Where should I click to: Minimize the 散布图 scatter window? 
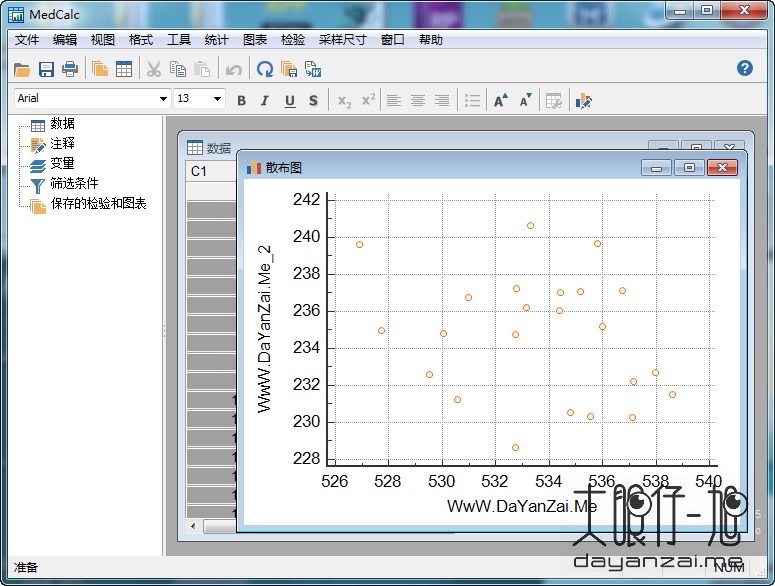(656, 168)
